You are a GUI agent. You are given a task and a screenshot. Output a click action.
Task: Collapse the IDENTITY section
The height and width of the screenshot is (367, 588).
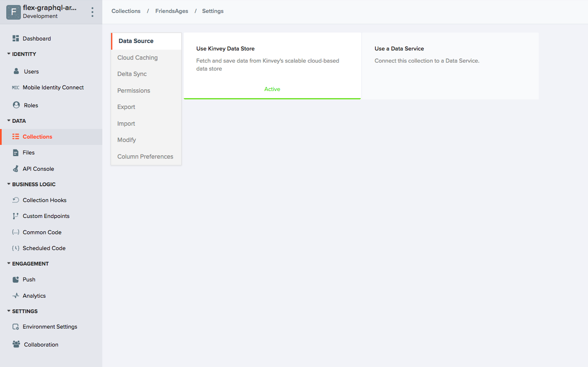9,54
